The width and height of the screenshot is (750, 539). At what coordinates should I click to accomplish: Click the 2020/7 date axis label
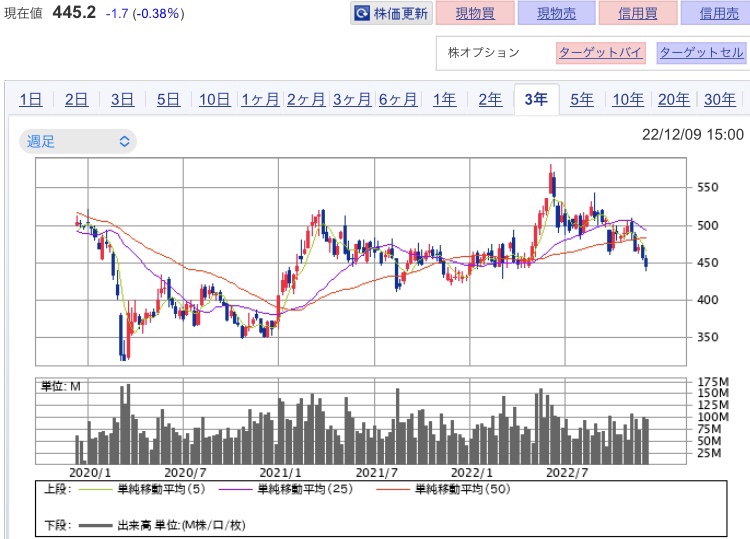pos(185,473)
